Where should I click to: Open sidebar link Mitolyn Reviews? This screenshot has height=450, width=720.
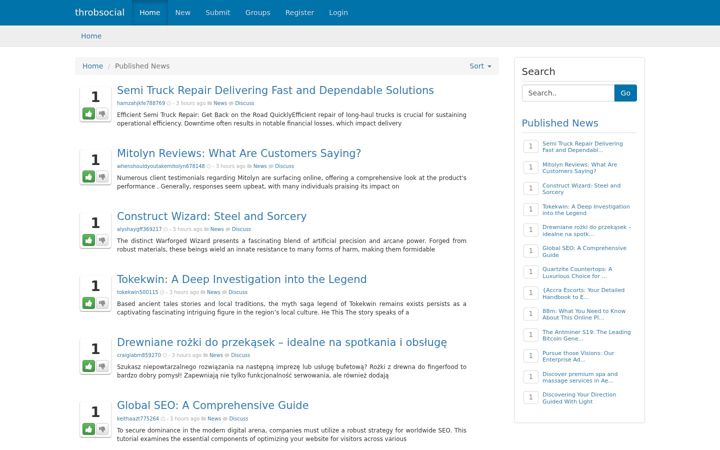click(x=579, y=168)
